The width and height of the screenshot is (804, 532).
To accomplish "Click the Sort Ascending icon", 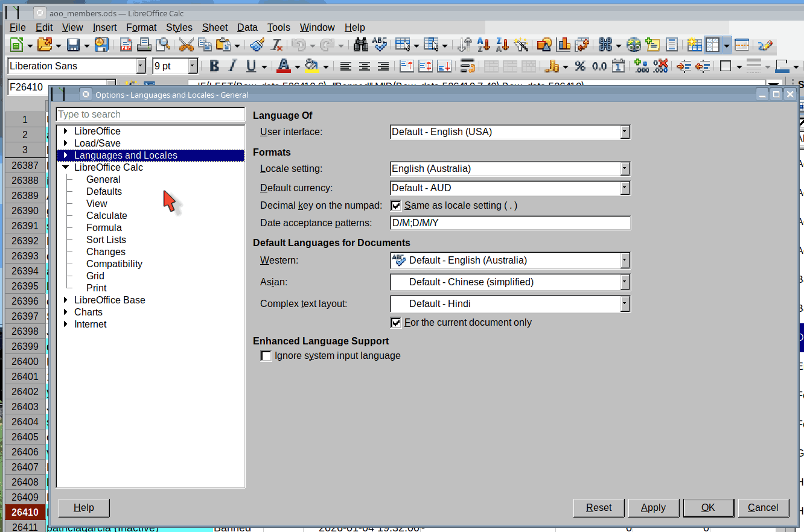I will click(x=483, y=45).
